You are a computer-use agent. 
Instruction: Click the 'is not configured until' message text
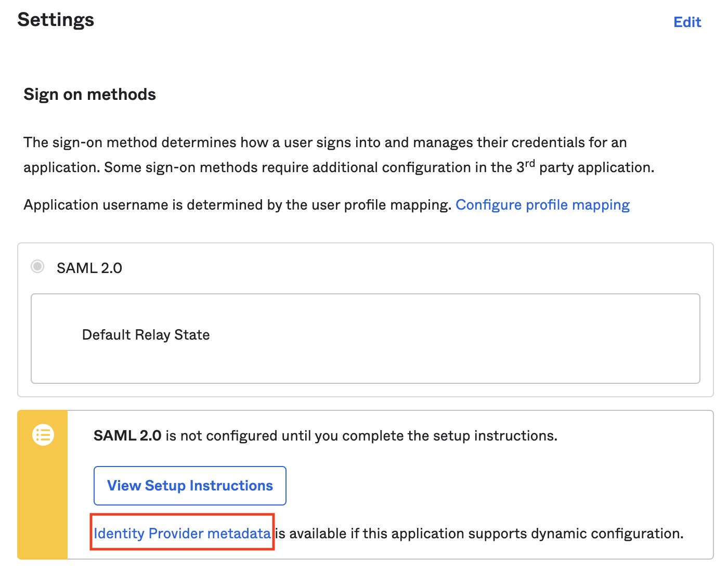(361, 436)
